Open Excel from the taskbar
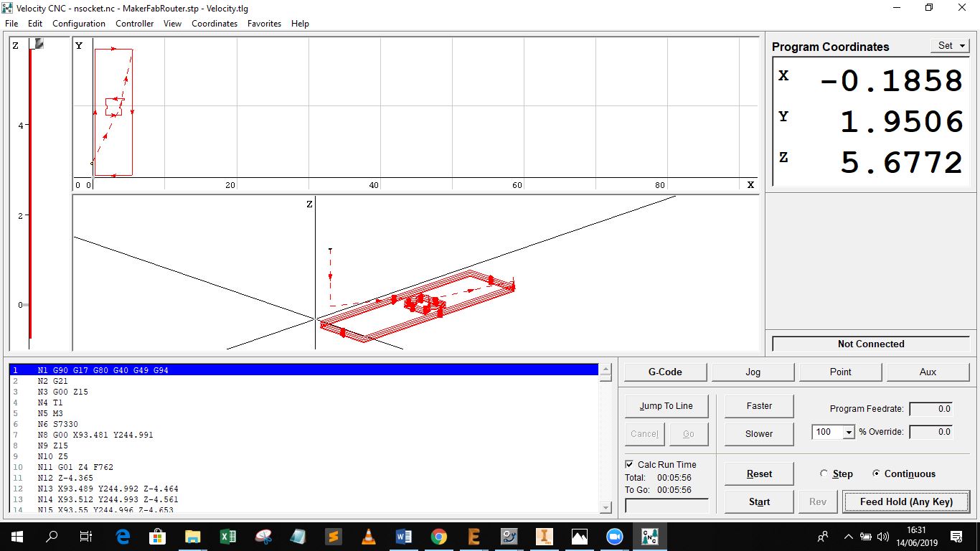 click(x=227, y=536)
